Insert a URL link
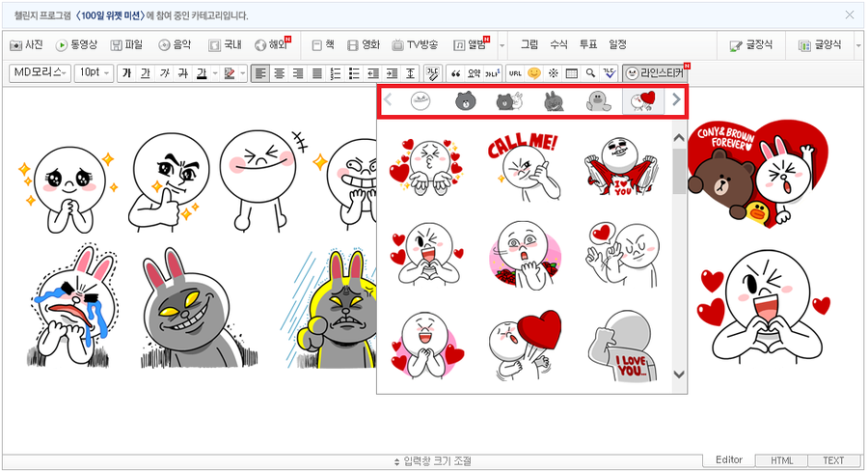This screenshot has width=868, height=472. coord(515,73)
